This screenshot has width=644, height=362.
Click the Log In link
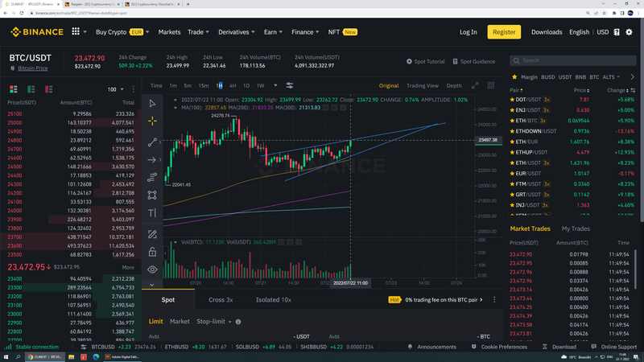click(x=469, y=32)
